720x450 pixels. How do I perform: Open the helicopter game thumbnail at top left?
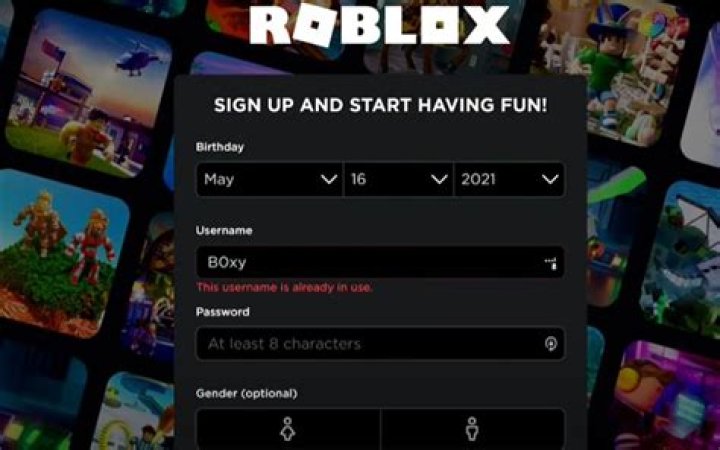[89, 94]
